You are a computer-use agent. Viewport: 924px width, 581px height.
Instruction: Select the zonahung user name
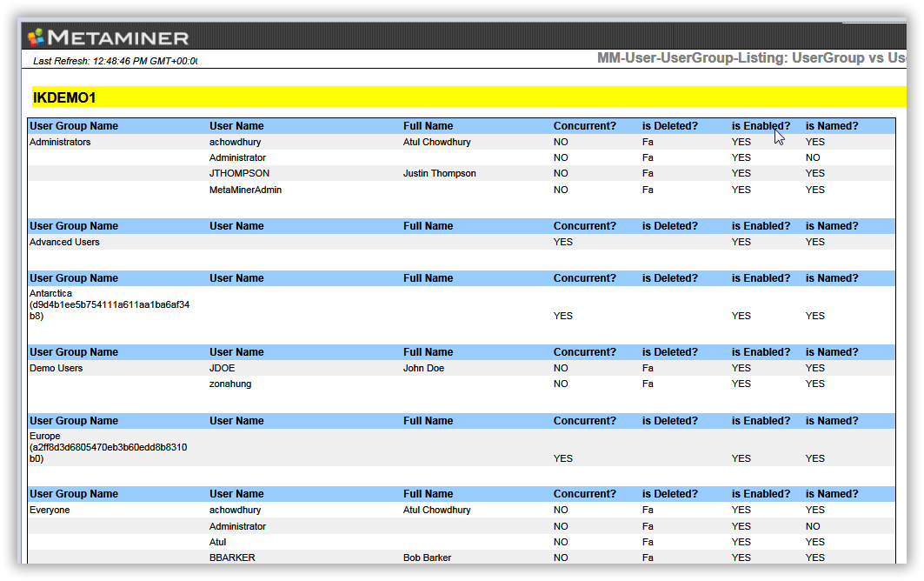coord(230,384)
